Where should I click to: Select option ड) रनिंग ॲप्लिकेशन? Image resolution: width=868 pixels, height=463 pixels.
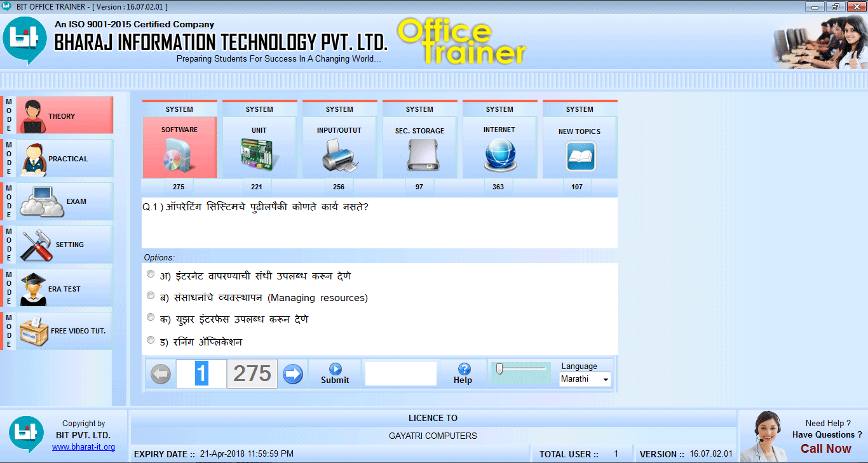point(151,340)
